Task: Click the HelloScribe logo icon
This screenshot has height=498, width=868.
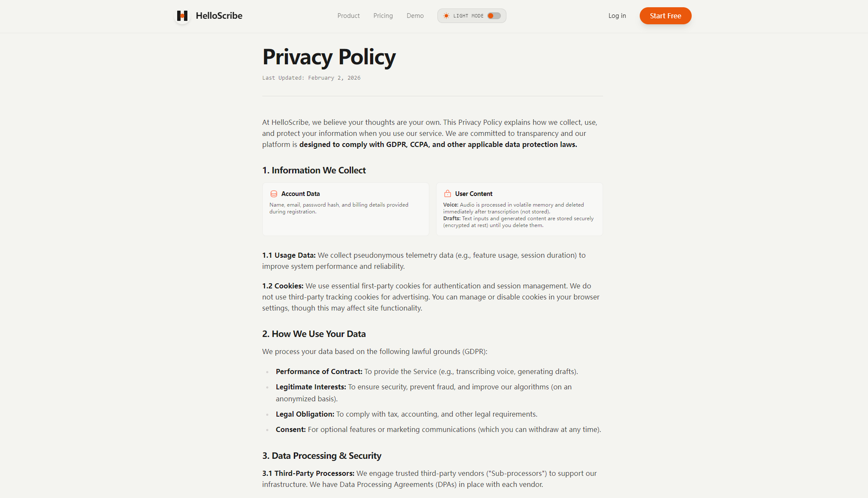Action: coord(182,16)
